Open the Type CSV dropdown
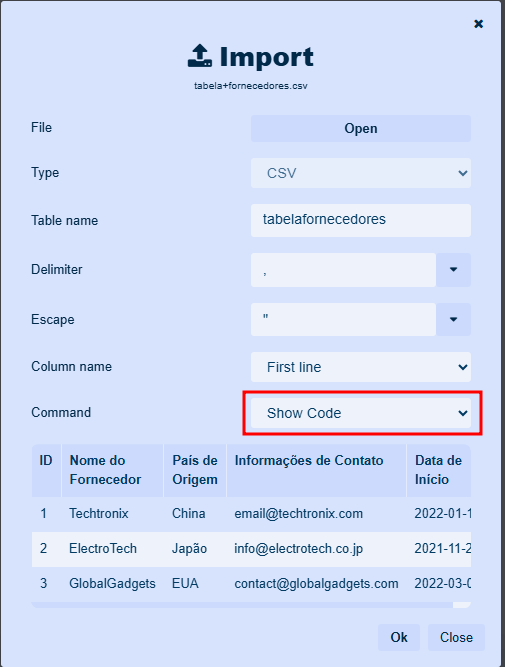This screenshot has width=505, height=667. [360, 173]
